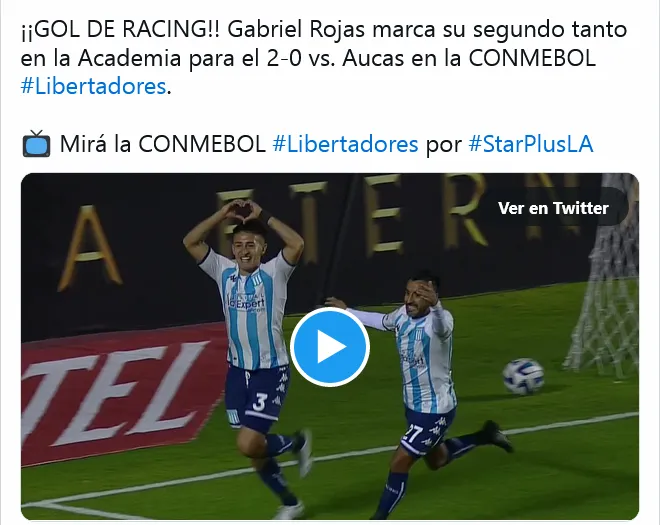660x525 pixels.
Task: Click the blue television emoji icon
Action: click(36, 144)
